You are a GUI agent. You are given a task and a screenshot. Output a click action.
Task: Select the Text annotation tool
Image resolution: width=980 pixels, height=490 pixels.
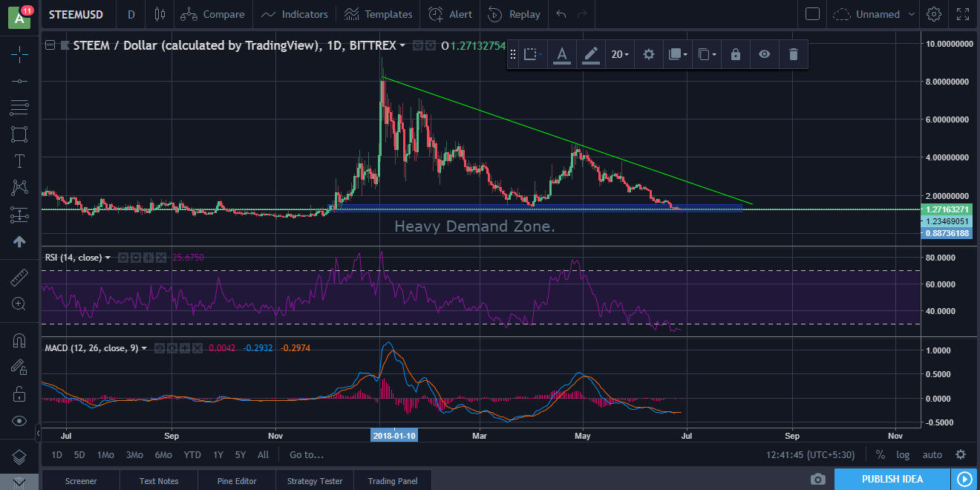coord(19,161)
